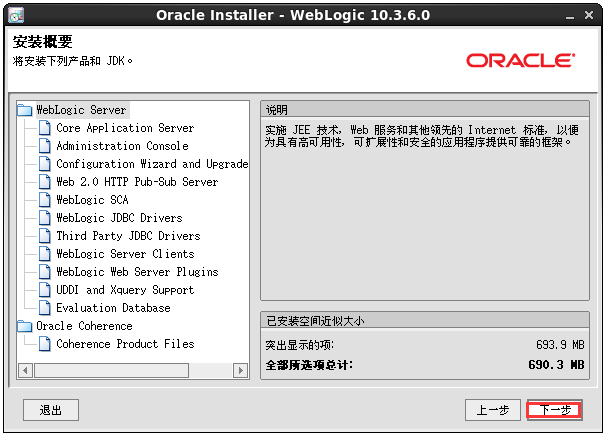Click file icon beside UDDI and Xquery Support
This screenshot has height=438, width=608.
click(x=45, y=290)
